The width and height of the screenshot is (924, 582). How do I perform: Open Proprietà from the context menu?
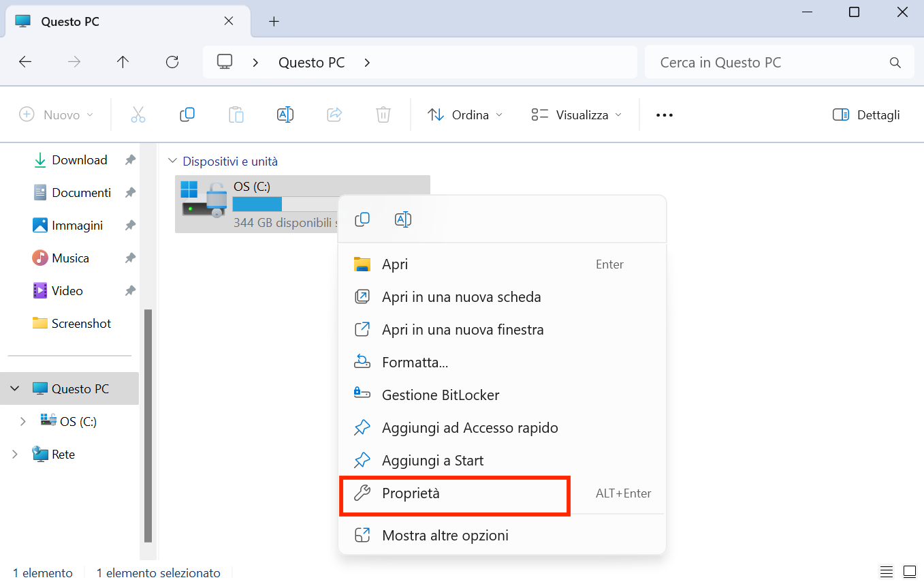502,493
